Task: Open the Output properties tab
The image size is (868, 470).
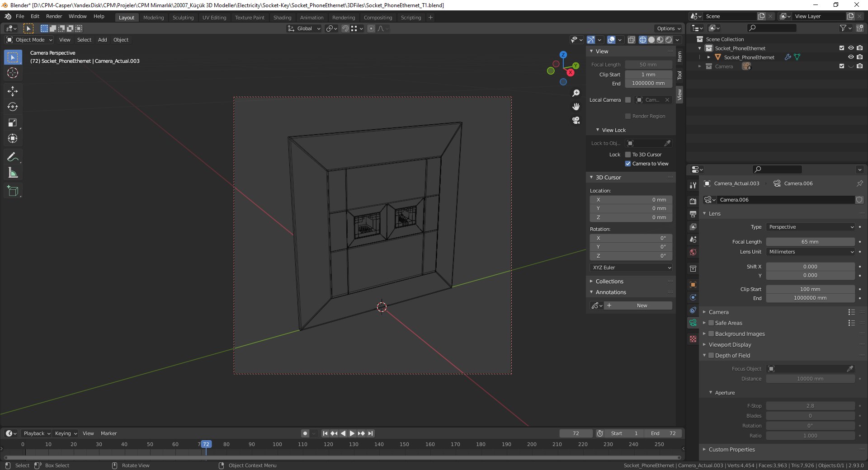Action: [693, 214]
